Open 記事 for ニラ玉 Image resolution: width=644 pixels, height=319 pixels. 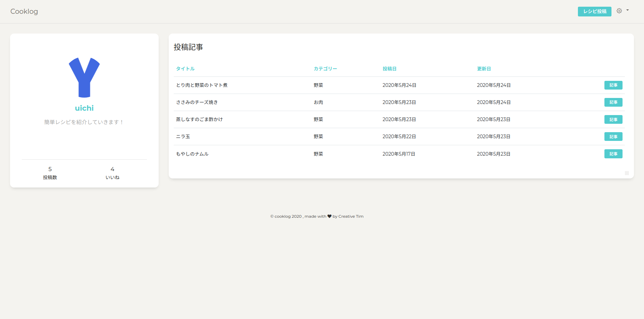(x=613, y=137)
